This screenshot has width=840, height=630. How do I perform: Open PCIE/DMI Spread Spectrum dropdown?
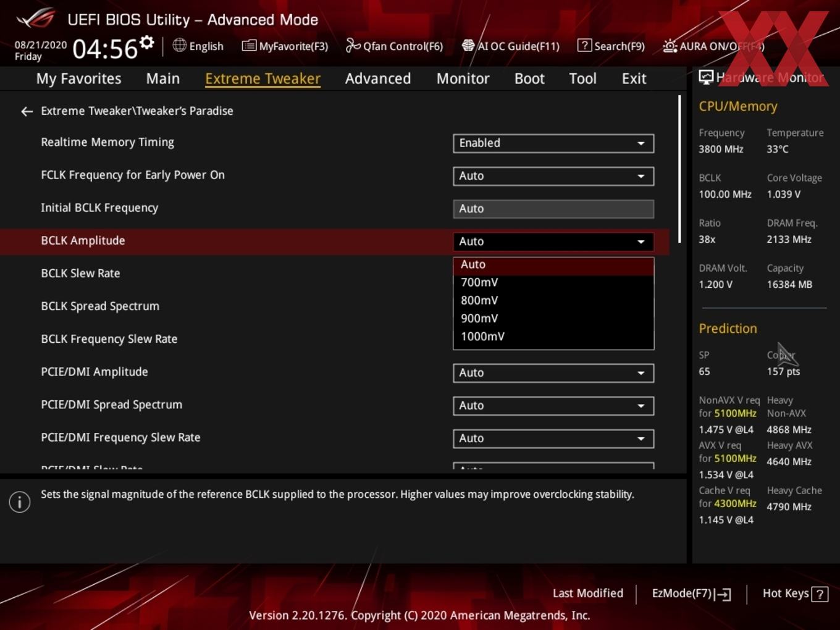[x=553, y=406]
